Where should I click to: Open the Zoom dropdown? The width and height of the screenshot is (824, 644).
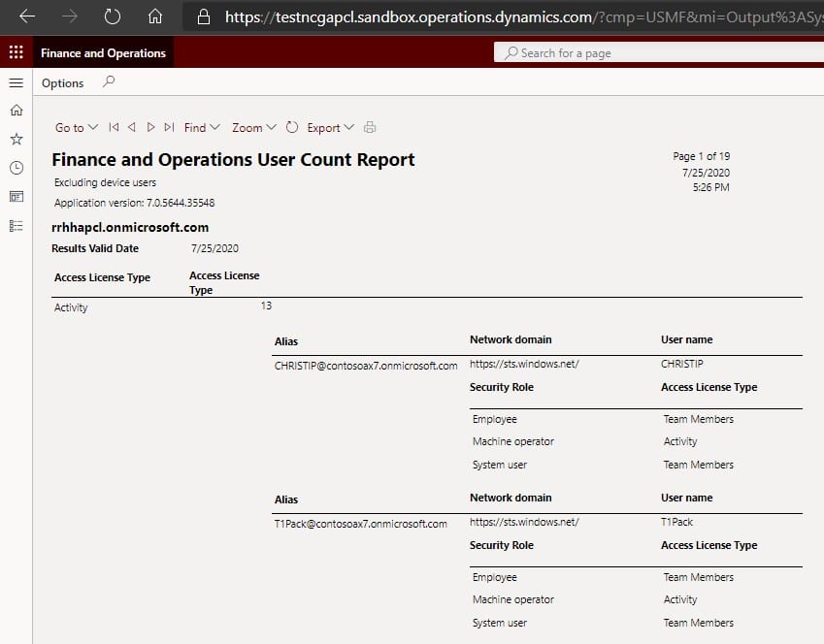pyautogui.click(x=254, y=127)
